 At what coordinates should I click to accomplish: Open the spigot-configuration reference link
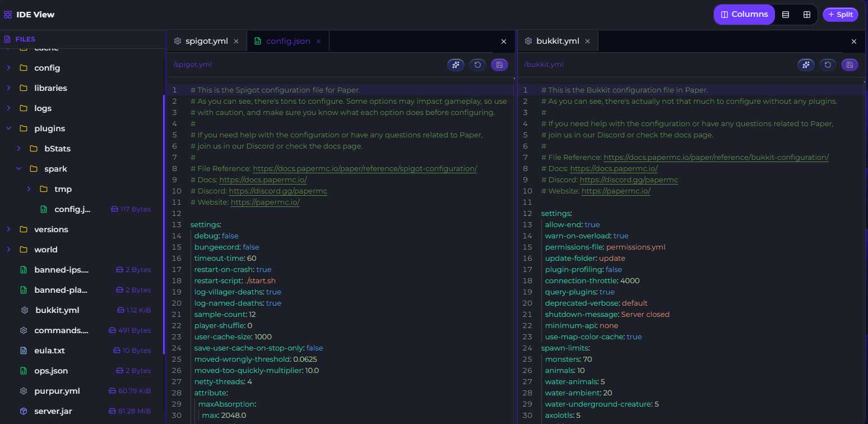tap(365, 168)
